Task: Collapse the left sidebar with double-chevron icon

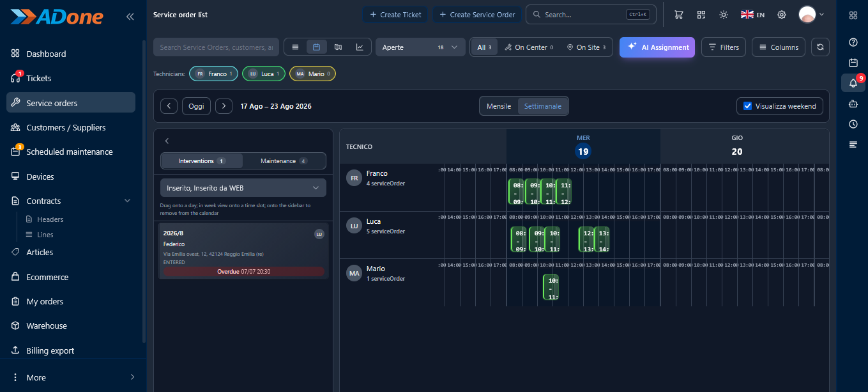Action: tap(130, 17)
